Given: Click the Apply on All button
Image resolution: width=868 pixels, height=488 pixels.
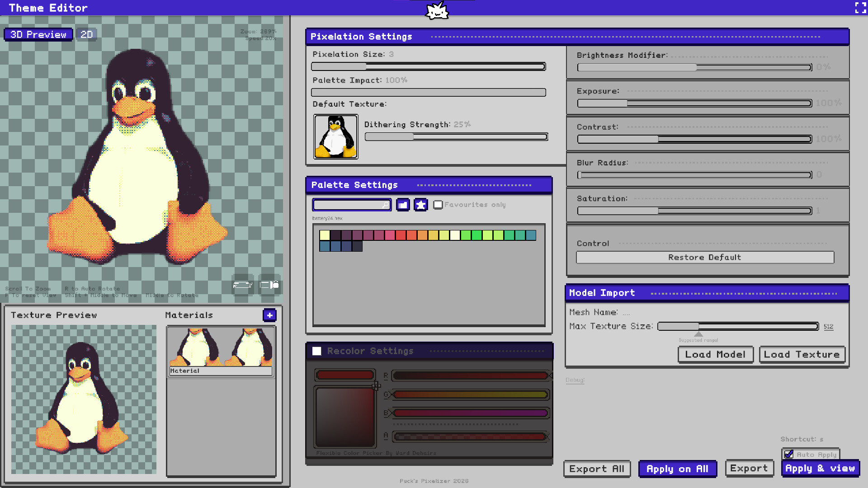Looking at the screenshot, I should [677, 469].
